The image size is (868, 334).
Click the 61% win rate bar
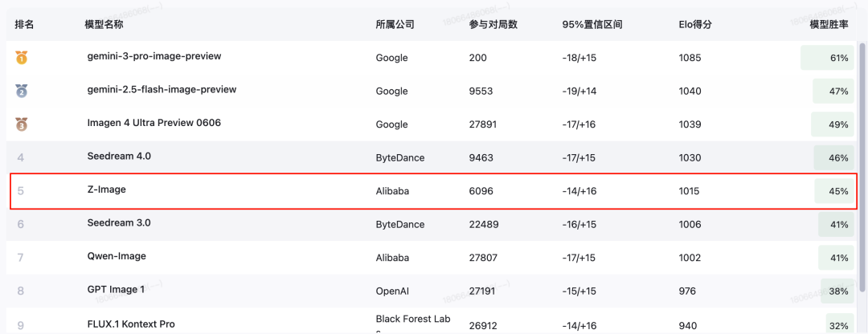[x=827, y=58]
